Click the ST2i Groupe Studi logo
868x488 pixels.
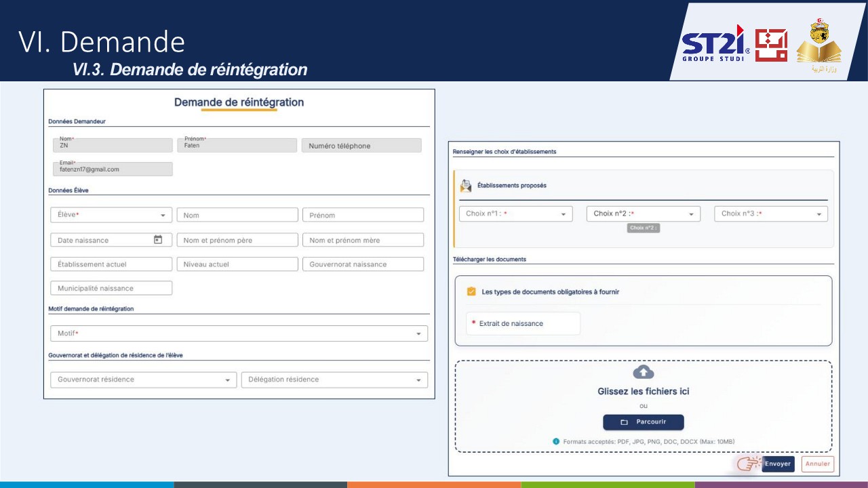coord(715,44)
